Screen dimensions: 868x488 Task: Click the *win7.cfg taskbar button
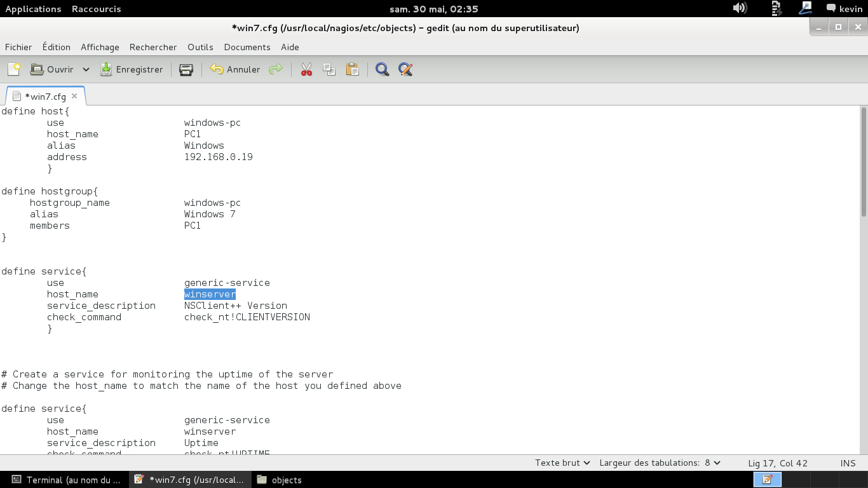tap(189, 480)
